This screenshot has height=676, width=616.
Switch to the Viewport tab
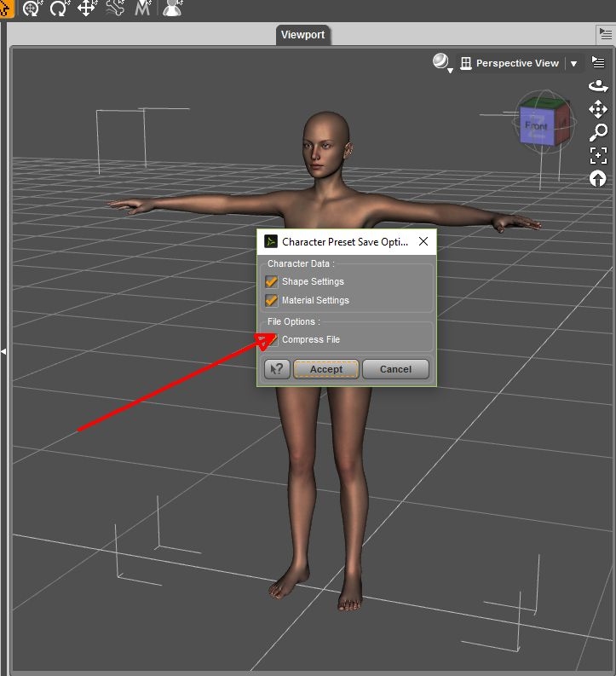tap(302, 34)
